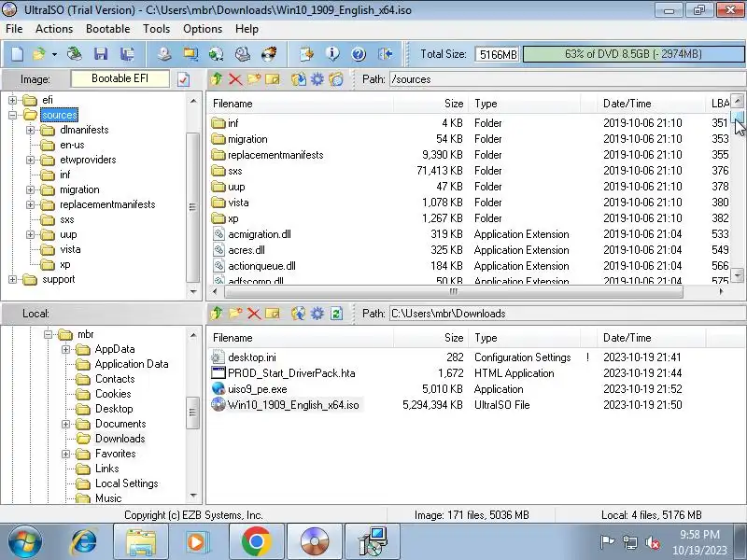Open the Tools menu
747x560 pixels.
click(x=156, y=29)
